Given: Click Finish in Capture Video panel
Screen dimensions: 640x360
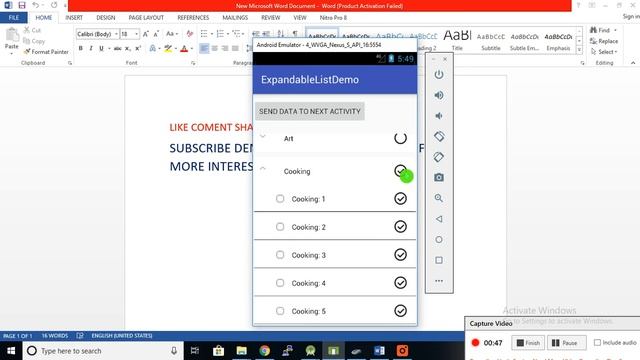Looking at the screenshot, I should (x=528, y=343).
